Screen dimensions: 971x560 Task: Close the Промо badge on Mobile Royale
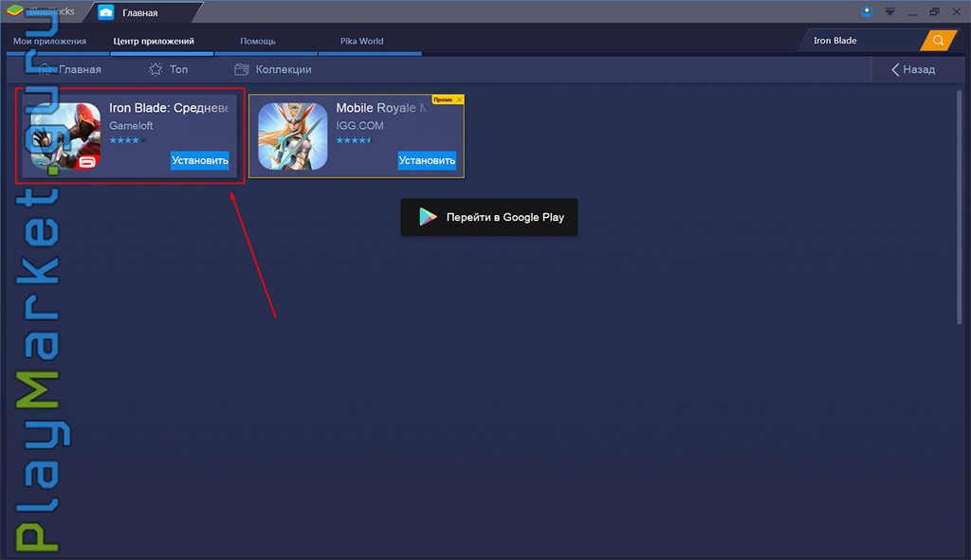(459, 99)
